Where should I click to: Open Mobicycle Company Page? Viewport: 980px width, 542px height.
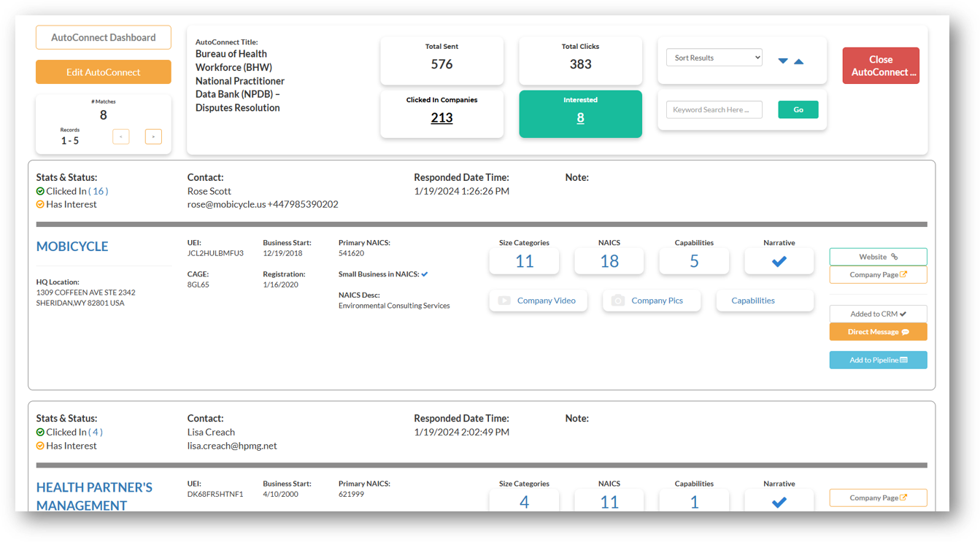pos(878,275)
